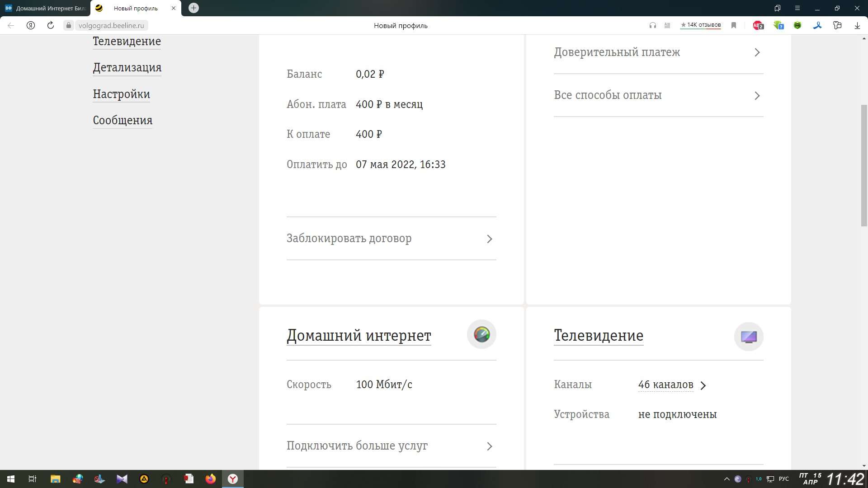Image resolution: width=868 pixels, height=488 pixels.
Task: Click the volgograd.beeline.ru address field
Action: (x=111, y=25)
